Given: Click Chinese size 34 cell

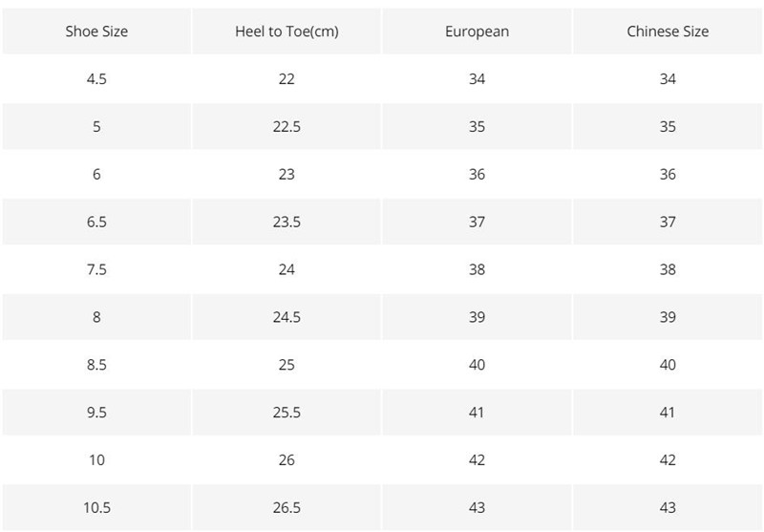Looking at the screenshot, I should pyautogui.click(x=668, y=79).
